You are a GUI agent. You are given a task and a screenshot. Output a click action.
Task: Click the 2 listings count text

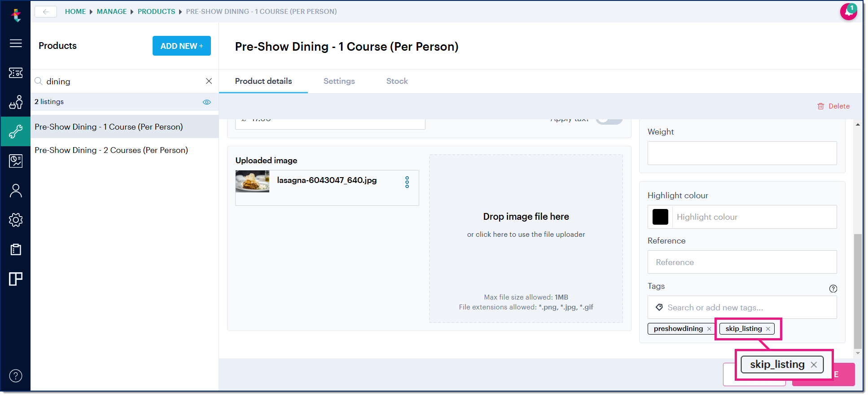pos(49,102)
